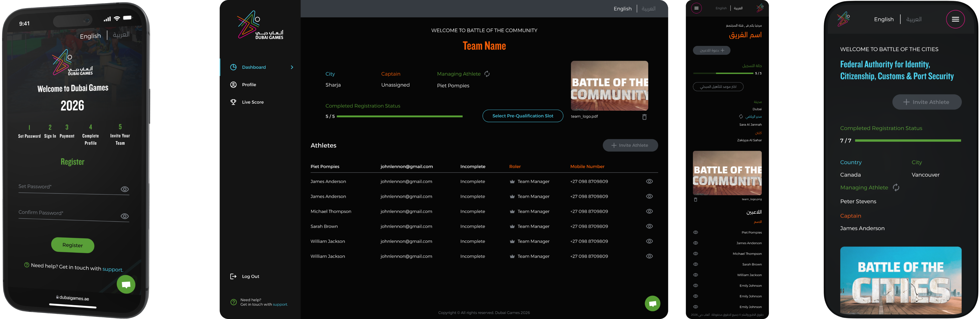Click refresh icon beside Managing Athlete, Peter Stevens

[896, 187]
